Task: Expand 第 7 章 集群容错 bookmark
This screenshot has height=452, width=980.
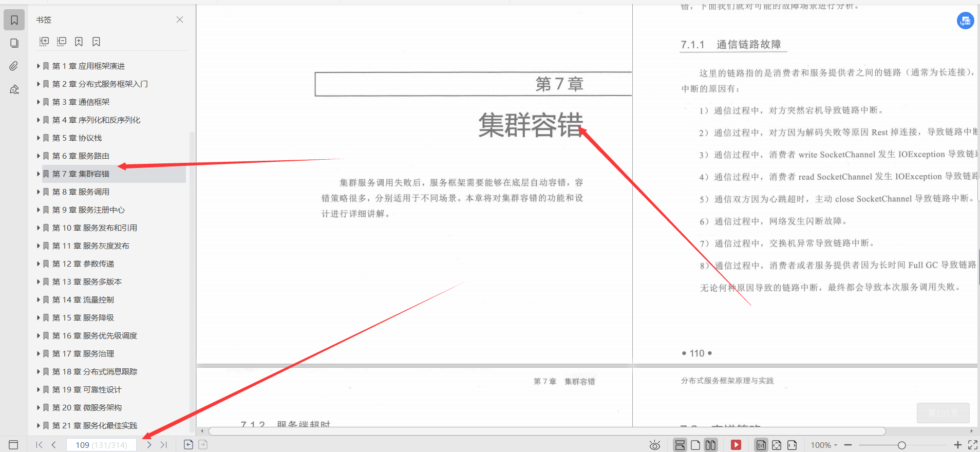Action: tap(39, 174)
